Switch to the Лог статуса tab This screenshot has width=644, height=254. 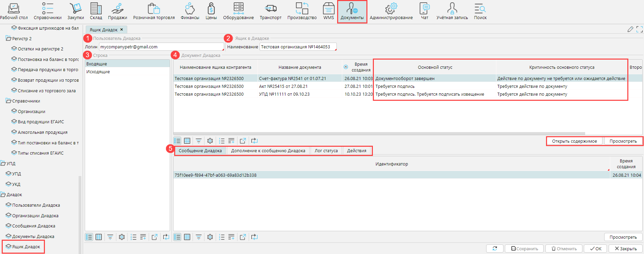[326, 151]
